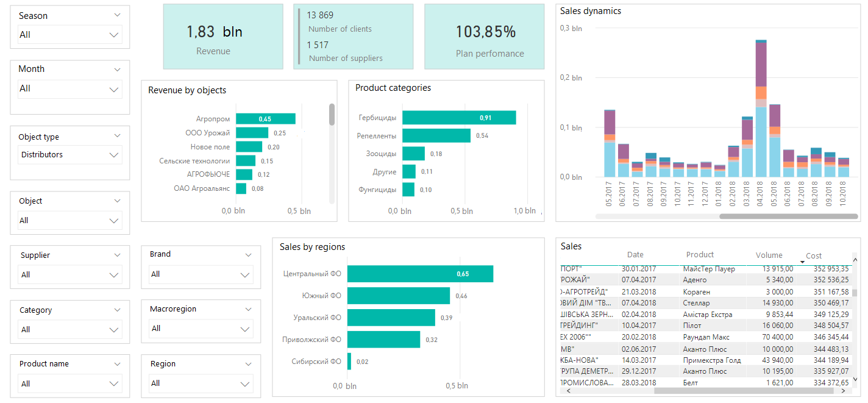Select the Южный ФО region bar
Screen dimensions: 868x403
pyautogui.click(x=399, y=296)
